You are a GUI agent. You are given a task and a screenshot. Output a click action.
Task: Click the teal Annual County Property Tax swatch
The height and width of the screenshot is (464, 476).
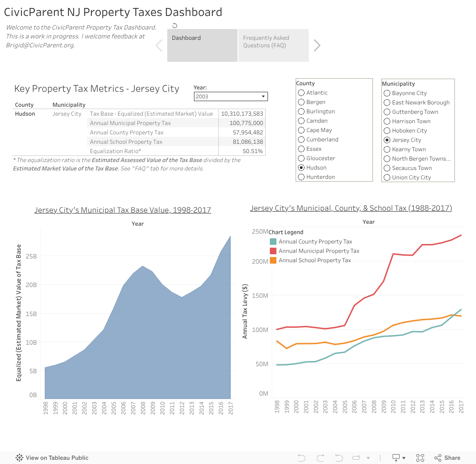273,242
